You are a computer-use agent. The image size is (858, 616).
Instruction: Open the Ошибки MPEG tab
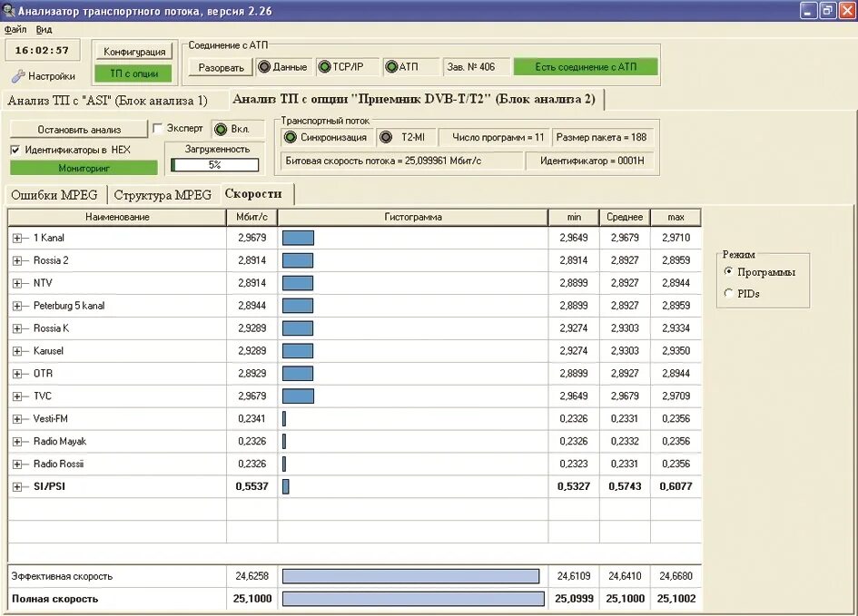pyautogui.click(x=54, y=195)
